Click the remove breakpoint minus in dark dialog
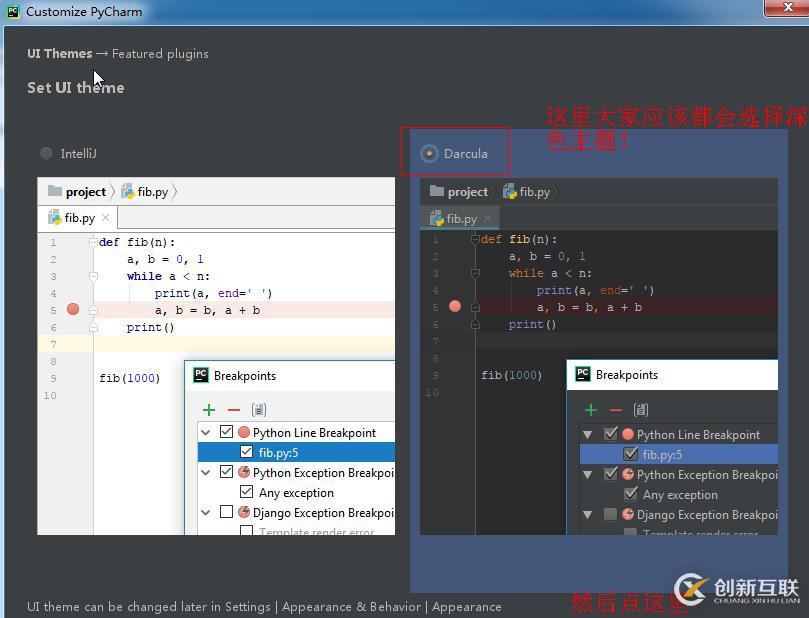 [616, 410]
